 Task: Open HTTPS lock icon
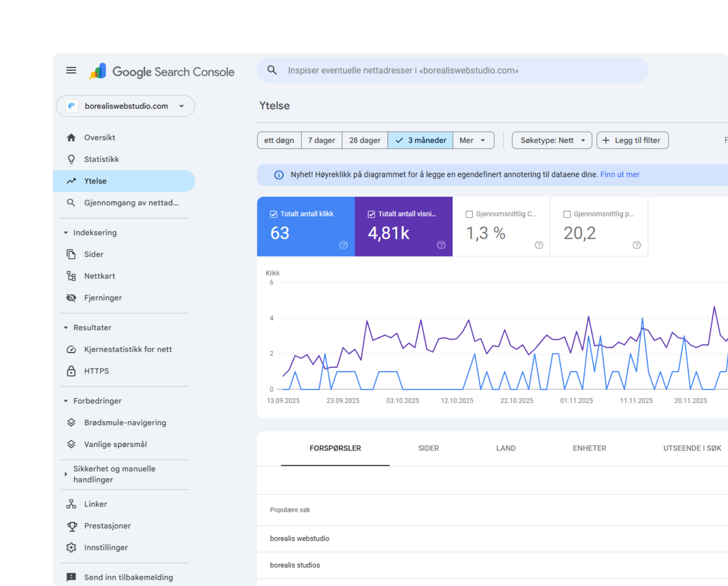click(x=71, y=371)
